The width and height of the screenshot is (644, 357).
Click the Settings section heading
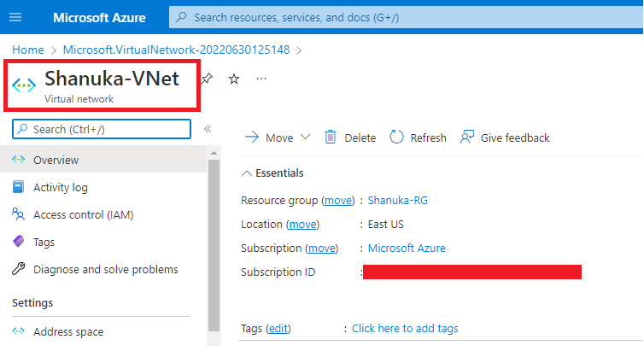click(x=32, y=303)
